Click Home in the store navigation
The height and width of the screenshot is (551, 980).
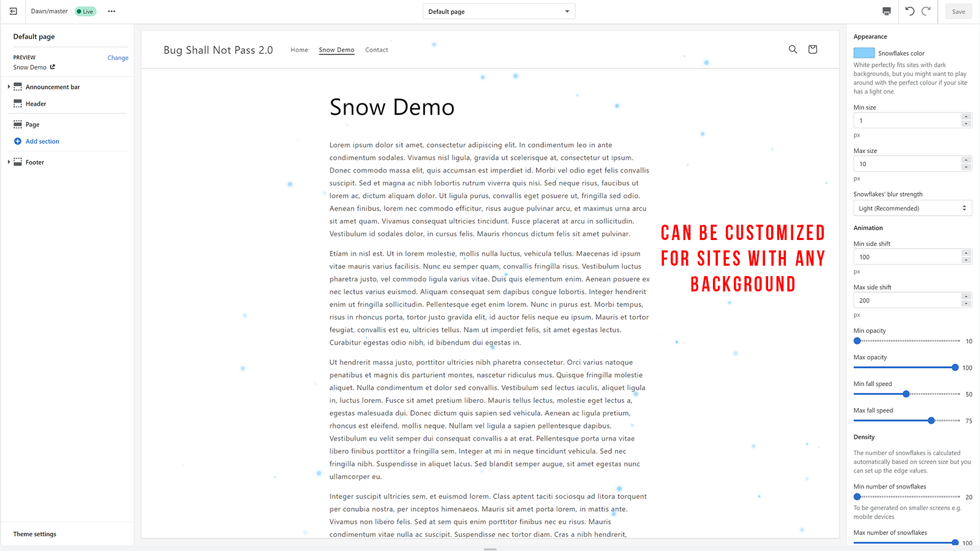click(300, 50)
